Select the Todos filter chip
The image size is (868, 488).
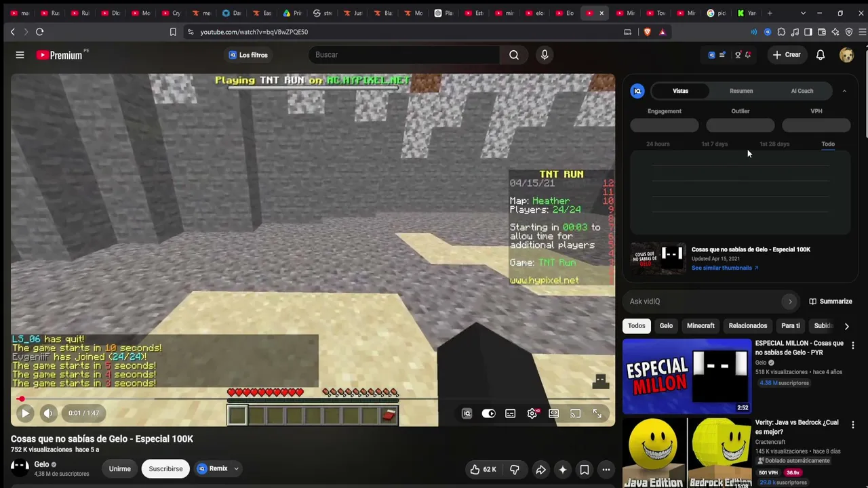coord(637,326)
